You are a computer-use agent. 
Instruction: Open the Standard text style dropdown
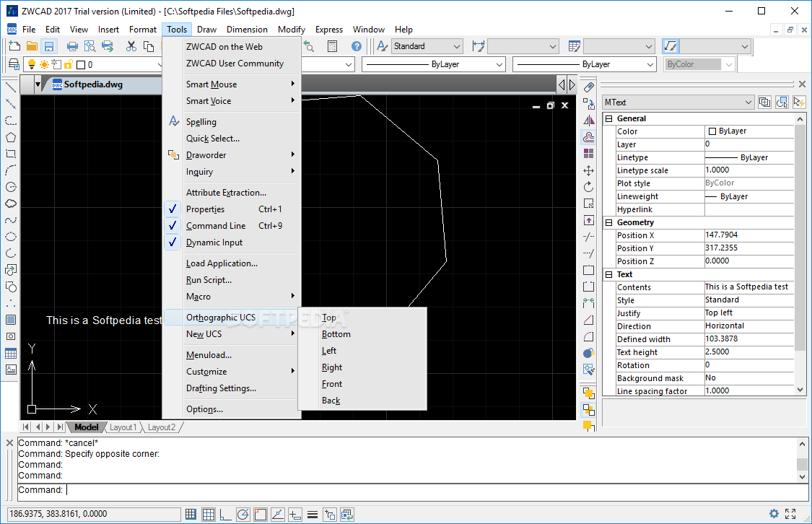click(x=427, y=46)
